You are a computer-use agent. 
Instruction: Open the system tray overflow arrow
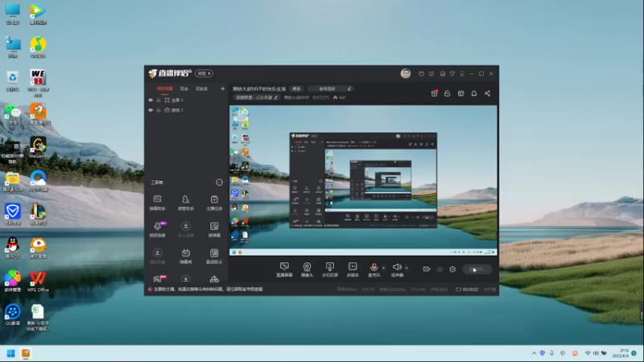tap(534, 353)
